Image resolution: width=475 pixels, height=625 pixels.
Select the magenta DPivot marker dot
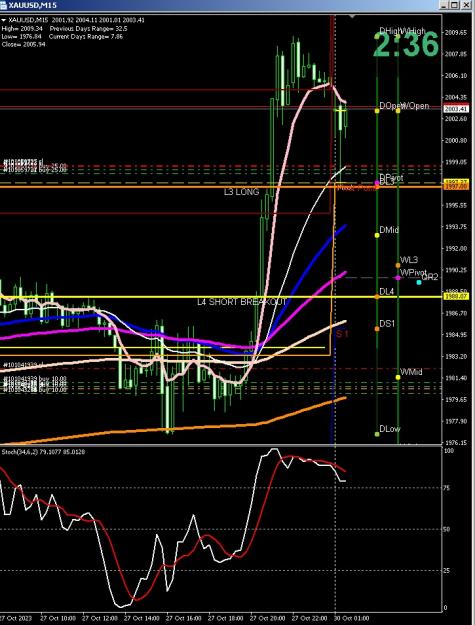tap(377, 183)
